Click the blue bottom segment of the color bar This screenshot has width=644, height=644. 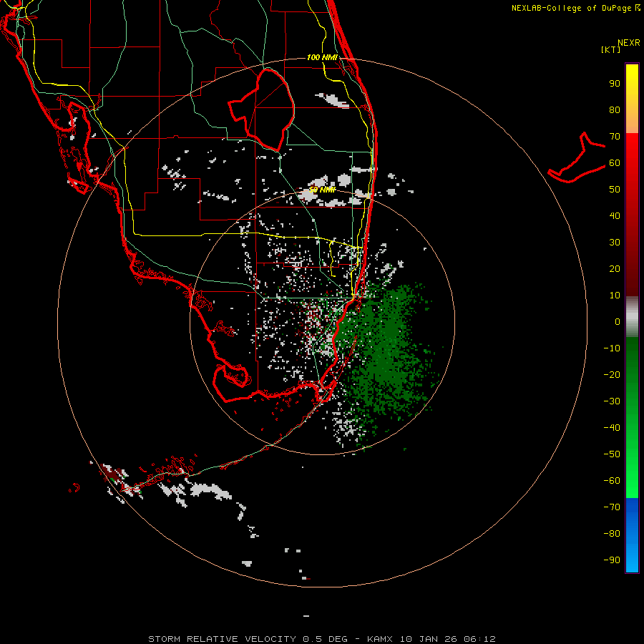click(632, 535)
